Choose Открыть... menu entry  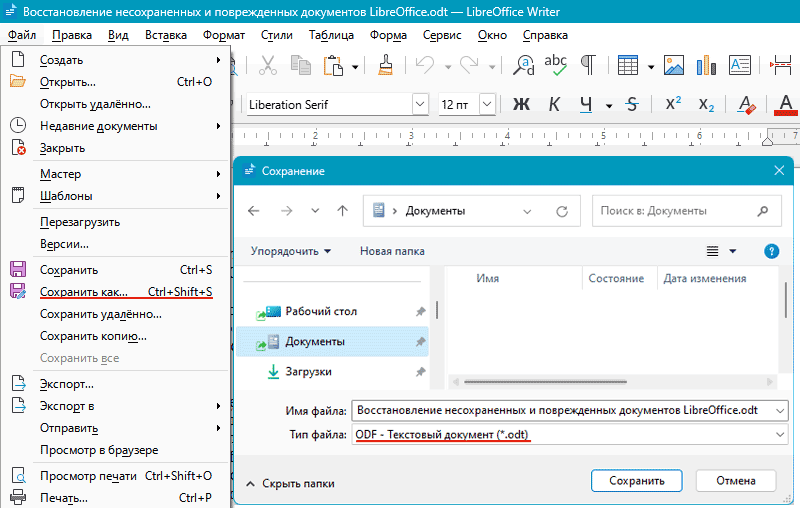[x=115, y=82]
